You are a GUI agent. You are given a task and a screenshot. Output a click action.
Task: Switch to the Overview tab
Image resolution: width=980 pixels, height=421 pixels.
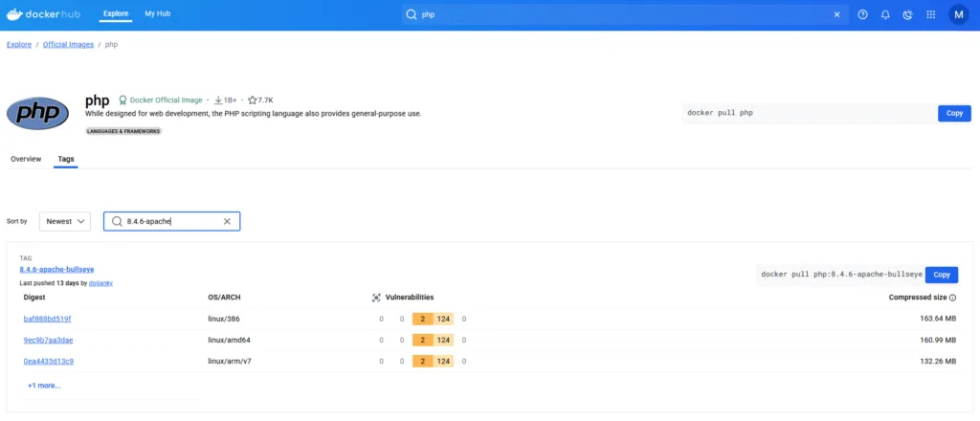coord(26,159)
